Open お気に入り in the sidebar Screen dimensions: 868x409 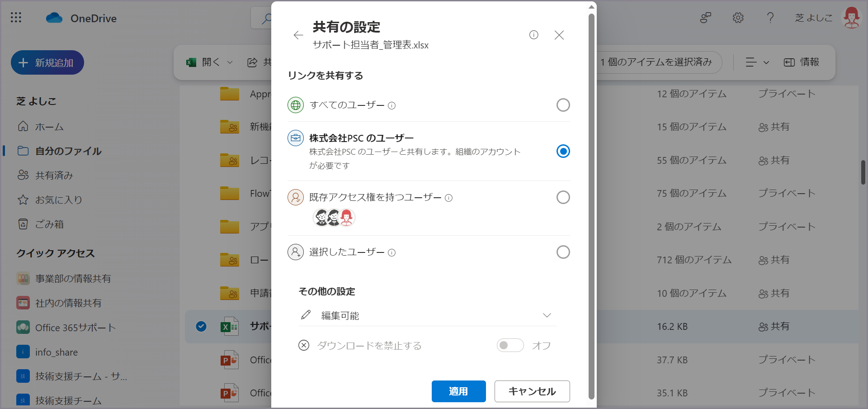click(x=50, y=200)
